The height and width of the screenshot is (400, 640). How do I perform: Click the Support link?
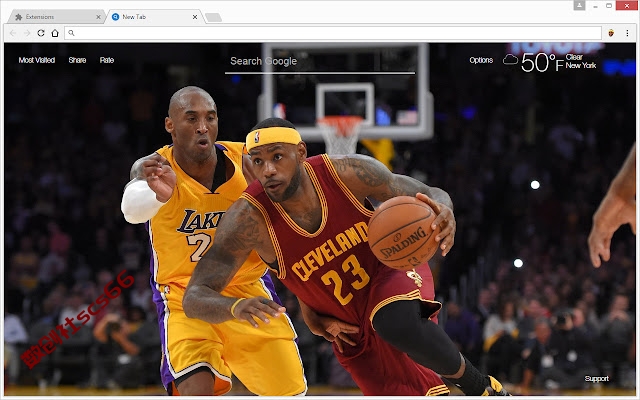pyautogui.click(x=596, y=378)
